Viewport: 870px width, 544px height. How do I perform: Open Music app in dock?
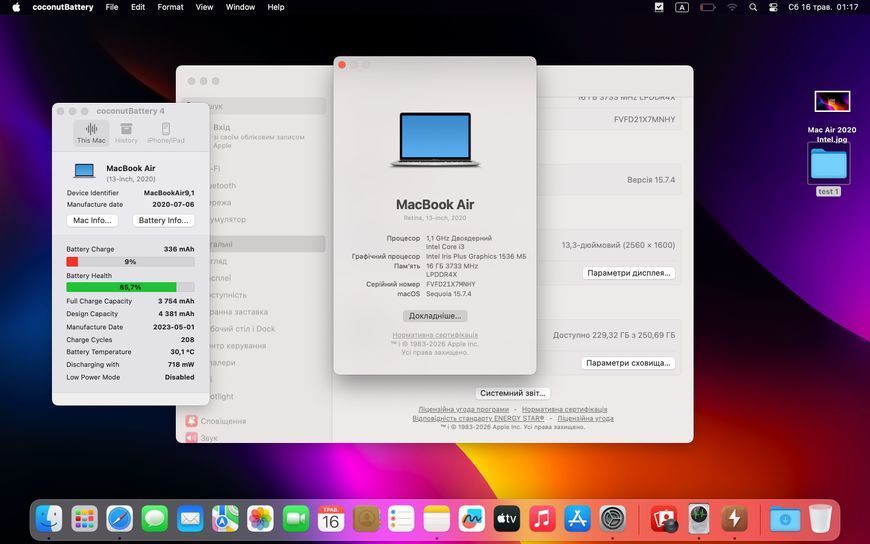coord(542,519)
